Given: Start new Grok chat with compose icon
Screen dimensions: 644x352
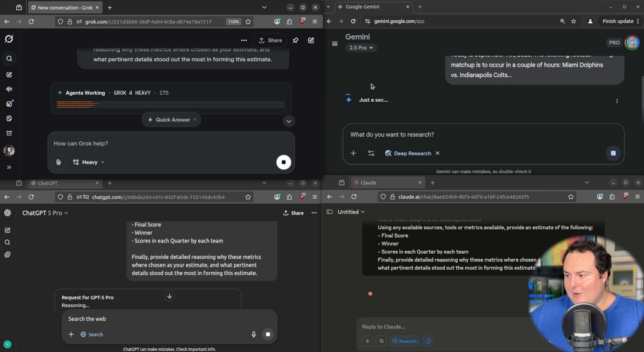Looking at the screenshot, I should tap(312, 40).
